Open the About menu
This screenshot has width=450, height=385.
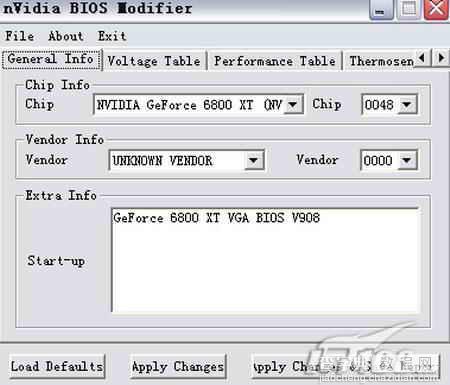click(x=66, y=36)
